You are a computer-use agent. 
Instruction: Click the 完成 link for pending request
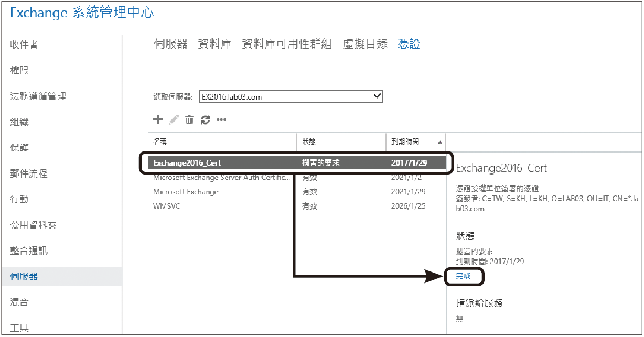pos(464,276)
